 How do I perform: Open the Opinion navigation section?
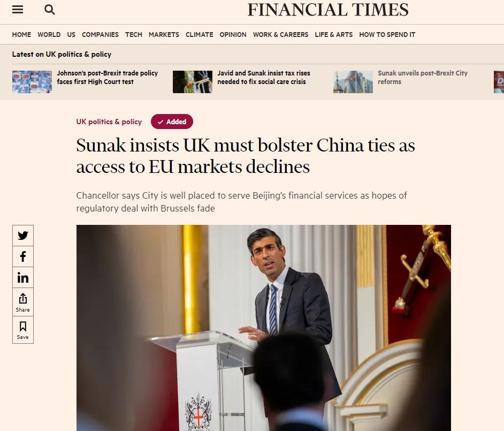pos(233,34)
